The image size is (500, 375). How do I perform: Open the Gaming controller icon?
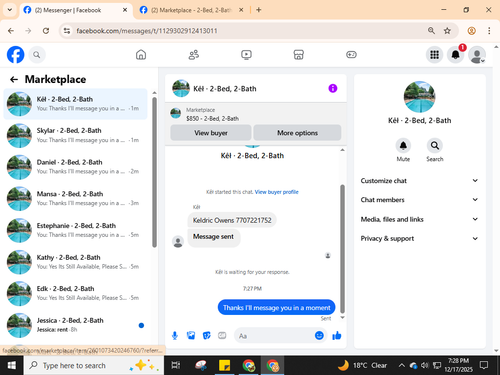click(351, 55)
